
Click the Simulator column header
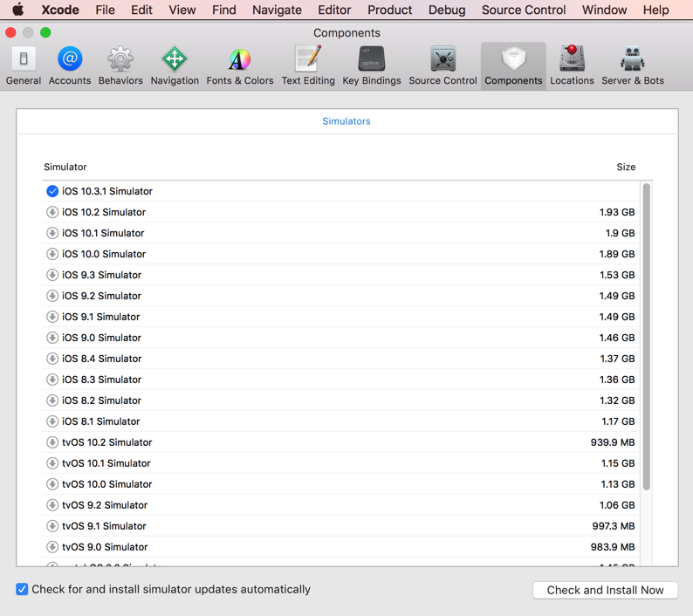[65, 167]
